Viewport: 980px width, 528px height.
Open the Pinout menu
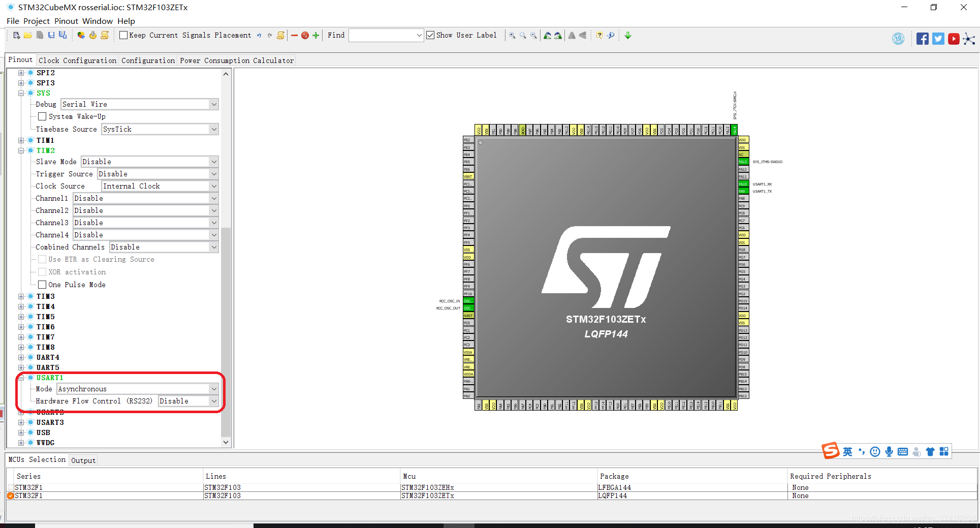[67, 21]
